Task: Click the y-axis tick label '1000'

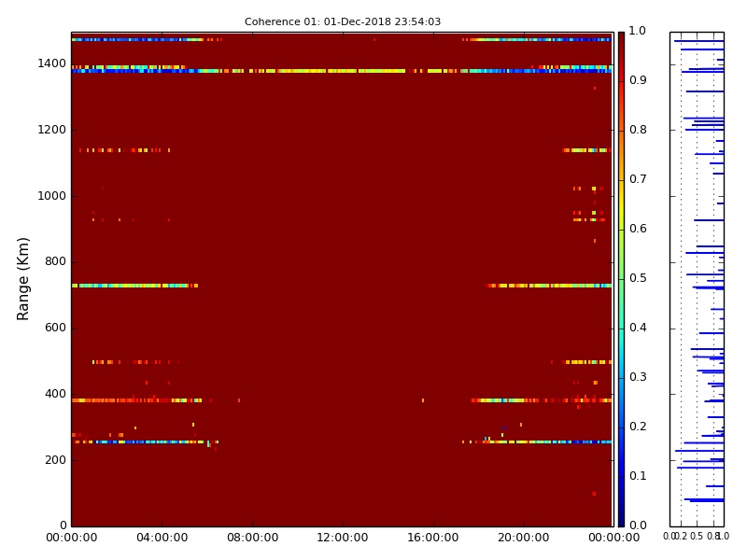Action: tap(52, 196)
